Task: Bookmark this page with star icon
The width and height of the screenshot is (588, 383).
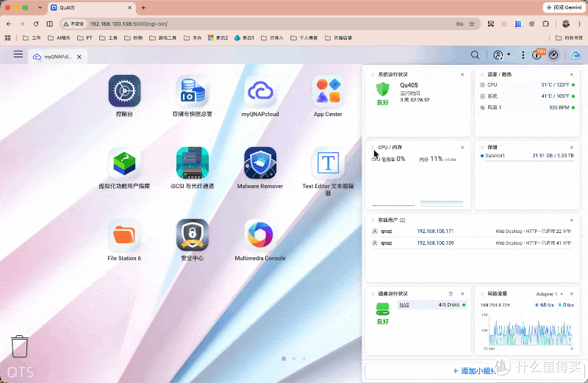Action: click(x=472, y=24)
